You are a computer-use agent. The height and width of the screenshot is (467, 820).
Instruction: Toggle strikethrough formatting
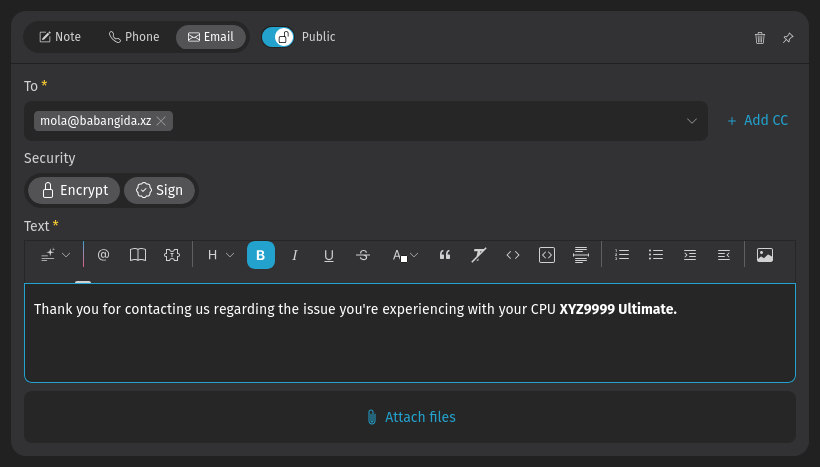point(363,255)
